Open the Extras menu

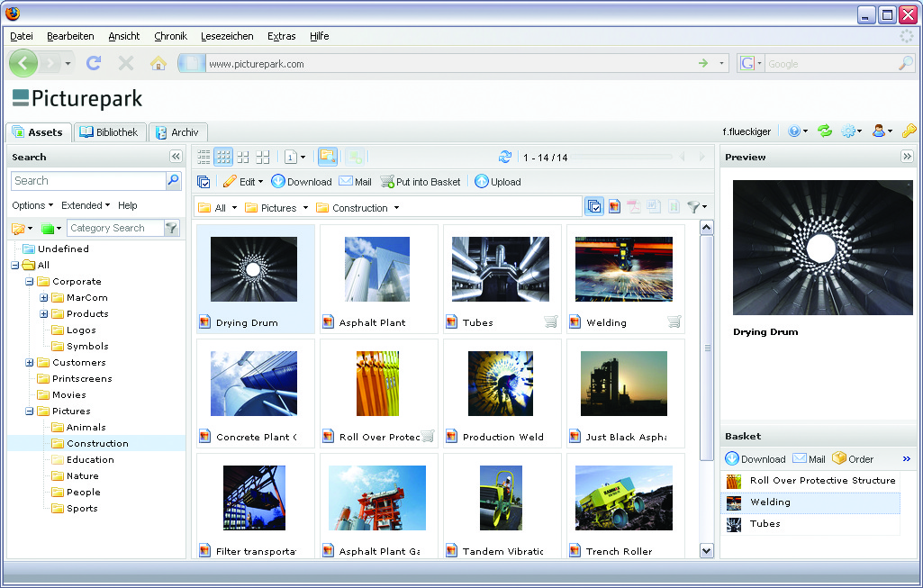281,36
